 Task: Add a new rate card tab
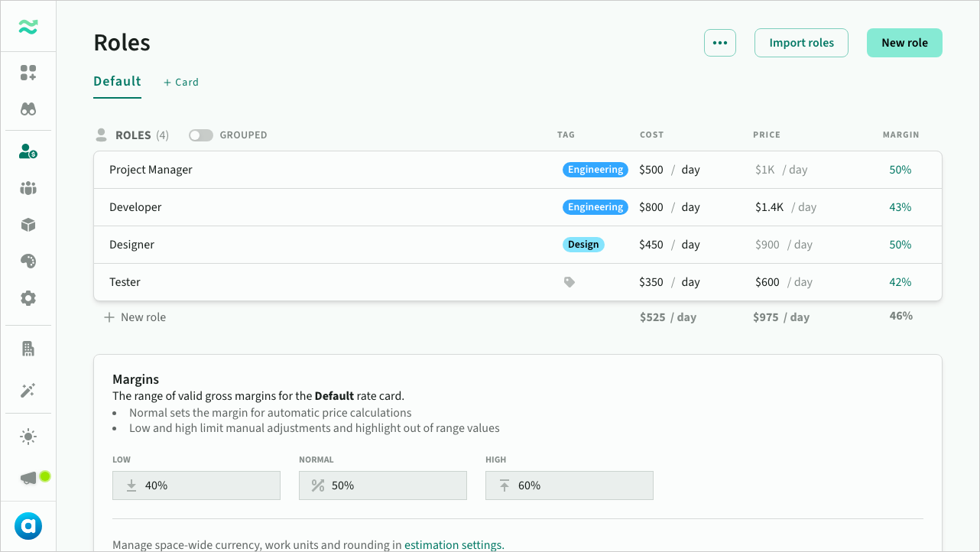[181, 83]
